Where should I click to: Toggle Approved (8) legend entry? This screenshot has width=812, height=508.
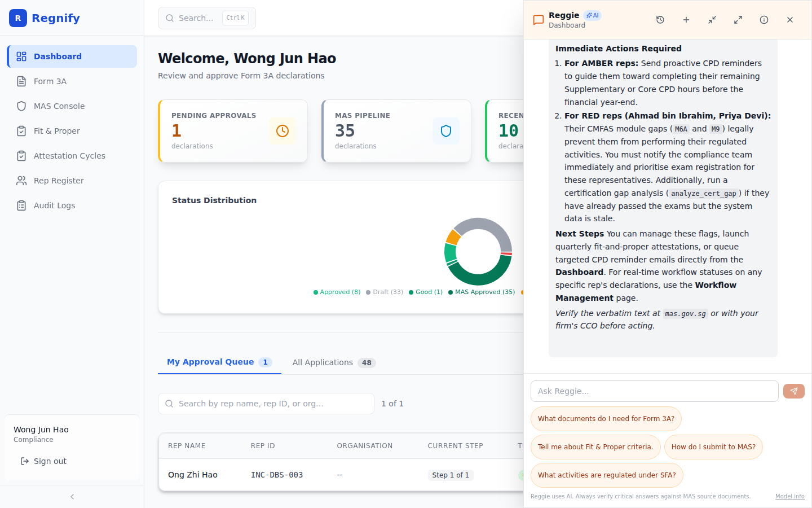pos(337,292)
